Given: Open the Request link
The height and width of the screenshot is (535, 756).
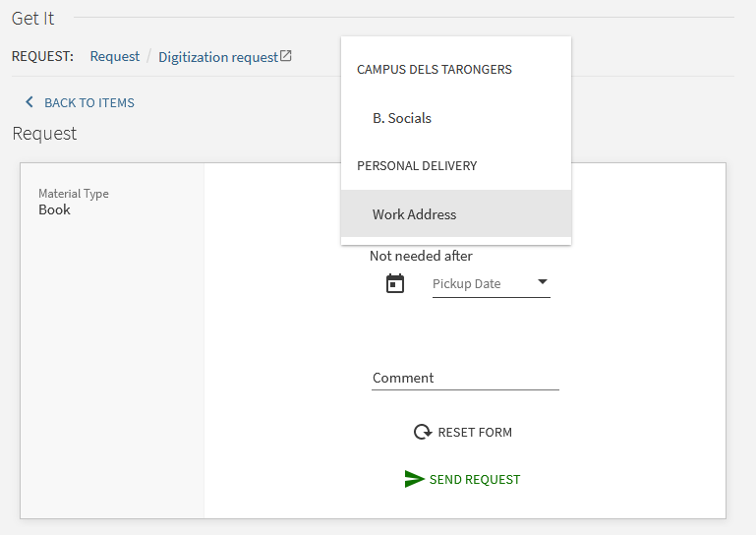Looking at the screenshot, I should [115, 56].
